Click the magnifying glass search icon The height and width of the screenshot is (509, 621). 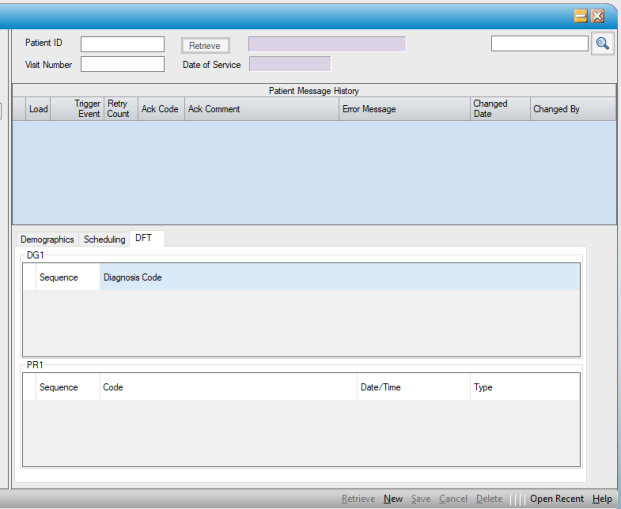click(x=602, y=44)
